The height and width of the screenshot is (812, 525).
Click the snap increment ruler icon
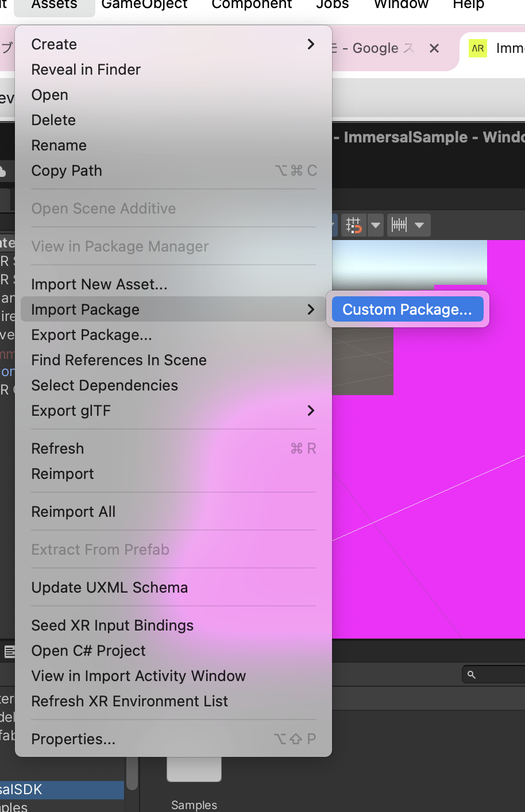point(399,225)
